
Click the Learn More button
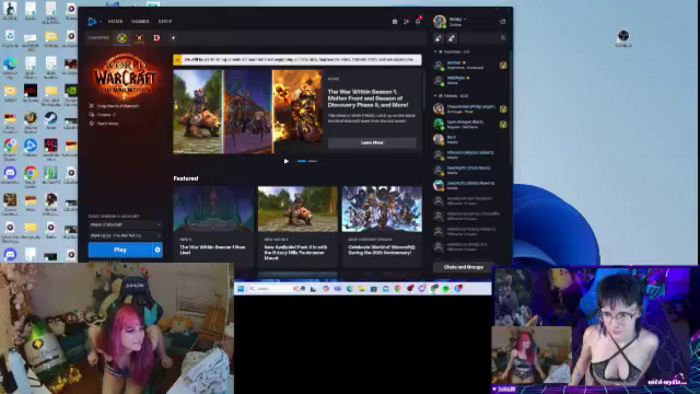(372, 143)
